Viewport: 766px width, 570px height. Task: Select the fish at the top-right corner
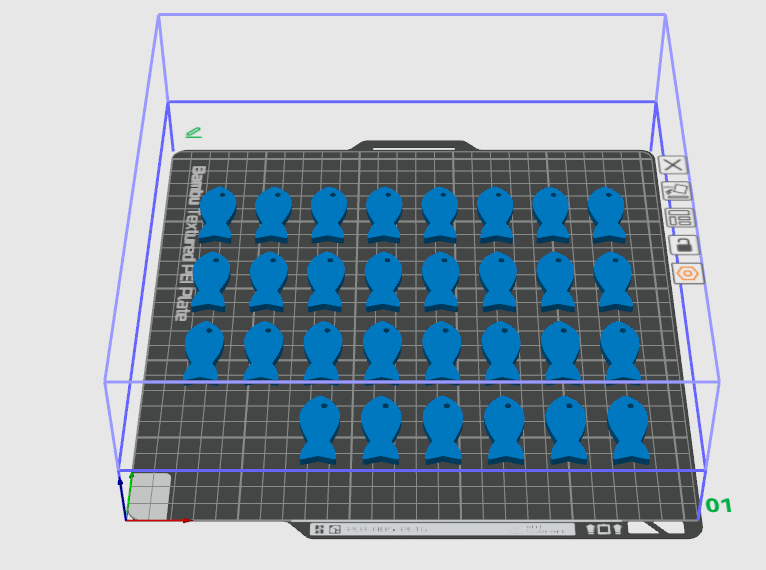[x=607, y=214]
